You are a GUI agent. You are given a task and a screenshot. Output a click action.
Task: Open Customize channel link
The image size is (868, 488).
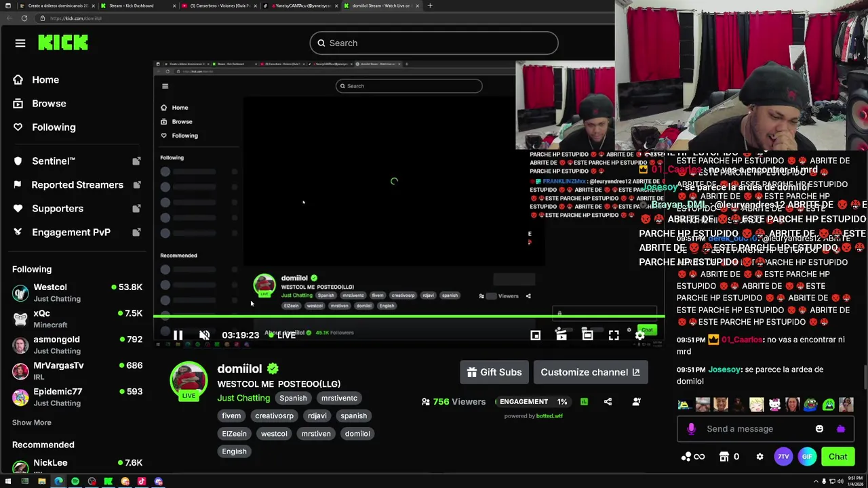(x=590, y=372)
